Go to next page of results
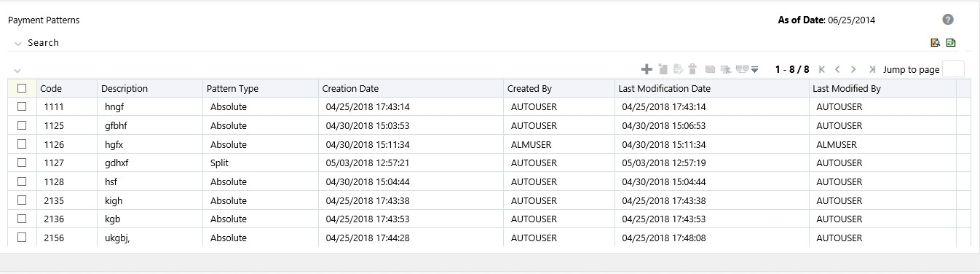Image resolution: width=980 pixels, height=274 pixels. point(853,69)
